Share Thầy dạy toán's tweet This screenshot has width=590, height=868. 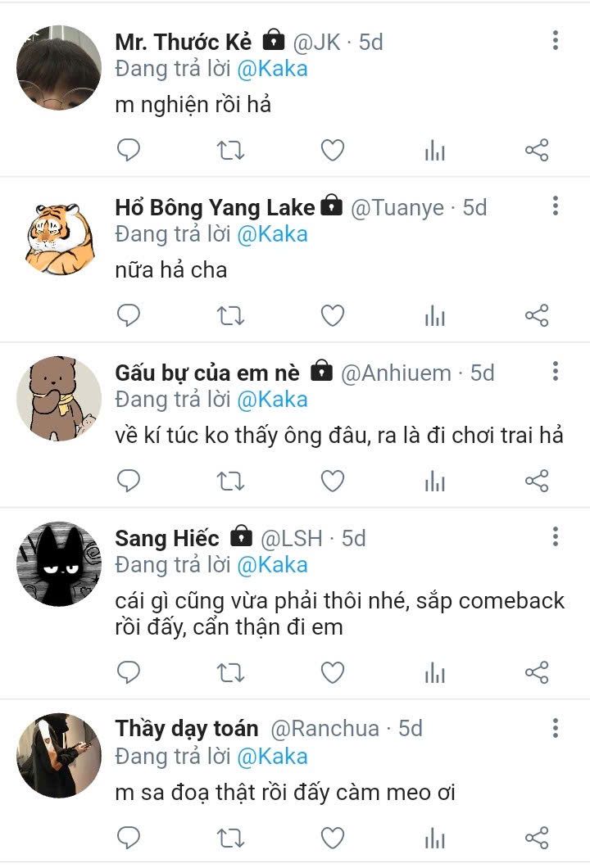coord(537,837)
